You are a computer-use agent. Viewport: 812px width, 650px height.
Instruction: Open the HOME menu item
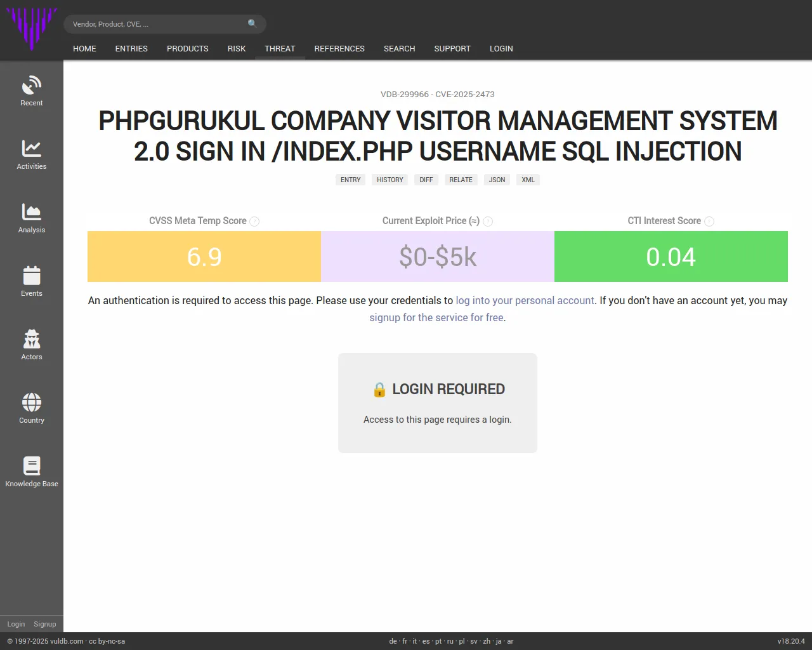pos(84,49)
